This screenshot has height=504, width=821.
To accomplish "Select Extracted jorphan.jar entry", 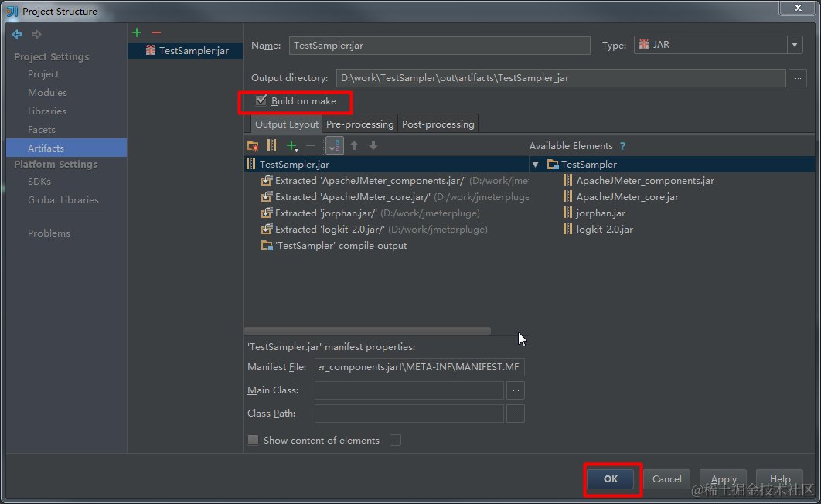I will pyautogui.click(x=370, y=213).
